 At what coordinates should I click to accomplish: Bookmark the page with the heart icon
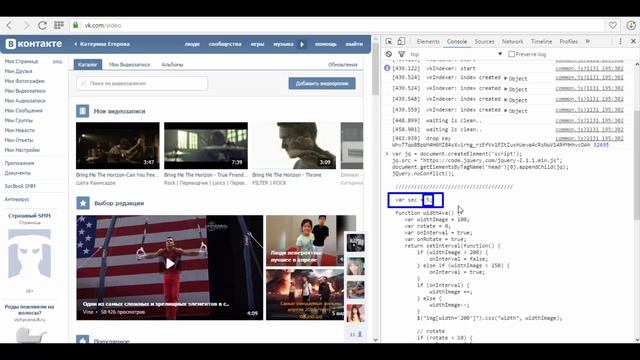click(x=613, y=25)
